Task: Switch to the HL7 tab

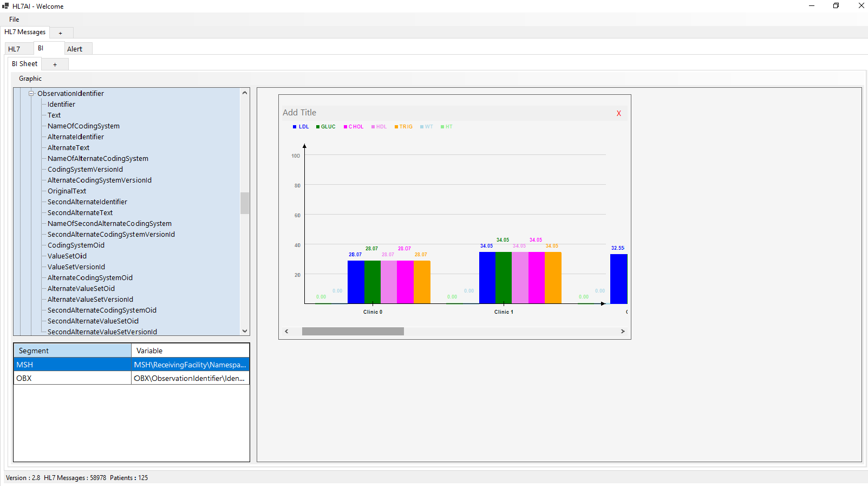Action: (x=14, y=49)
